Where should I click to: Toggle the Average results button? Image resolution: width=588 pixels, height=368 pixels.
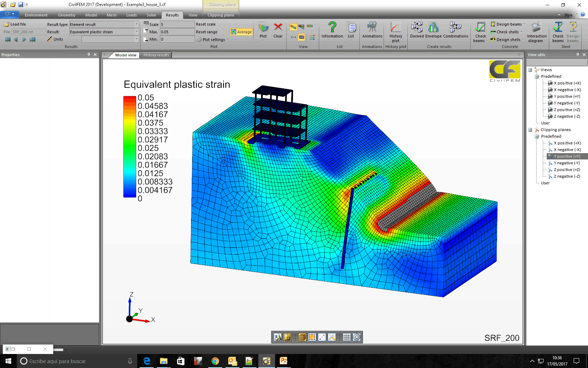coord(241,32)
